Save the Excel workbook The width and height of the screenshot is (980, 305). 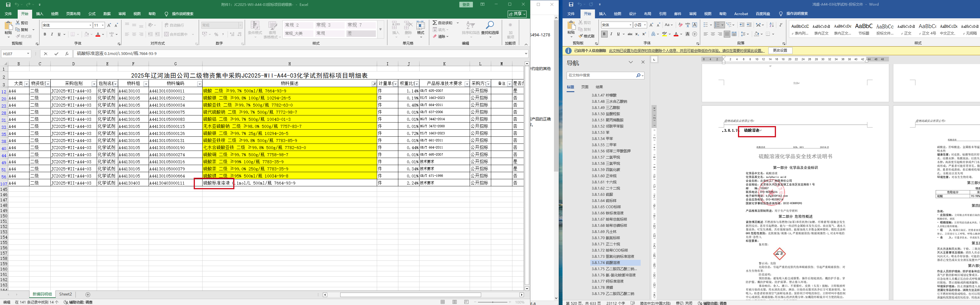point(8,4)
